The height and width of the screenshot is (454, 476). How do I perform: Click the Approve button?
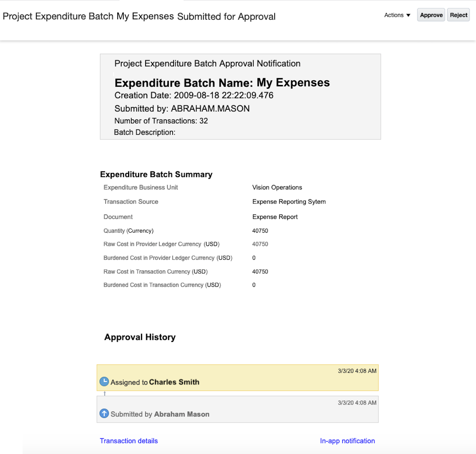coord(431,15)
